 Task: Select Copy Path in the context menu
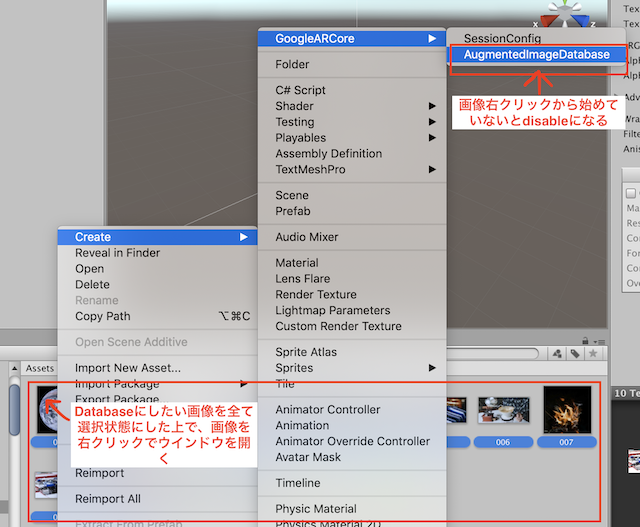pos(158,316)
